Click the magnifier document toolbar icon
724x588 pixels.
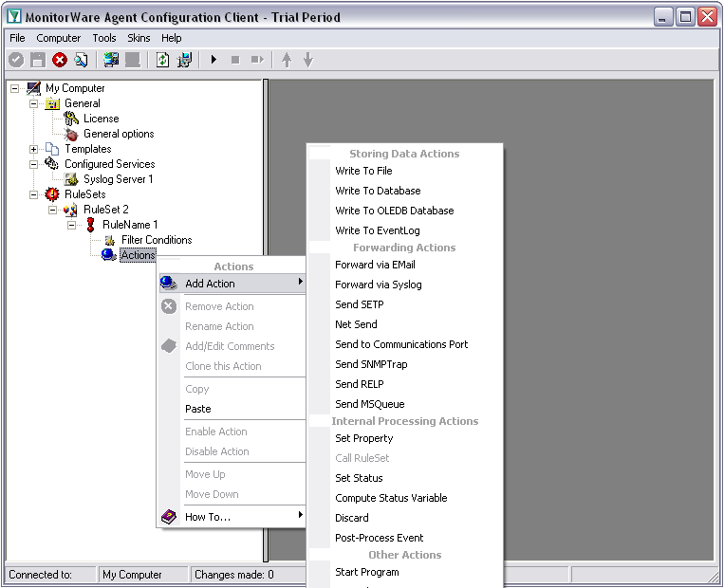(x=82, y=60)
